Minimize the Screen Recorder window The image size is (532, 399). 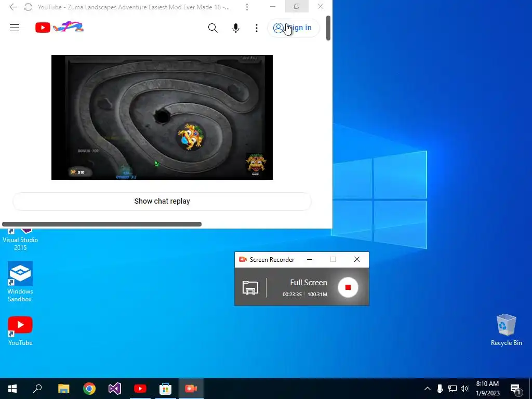tap(310, 260)
